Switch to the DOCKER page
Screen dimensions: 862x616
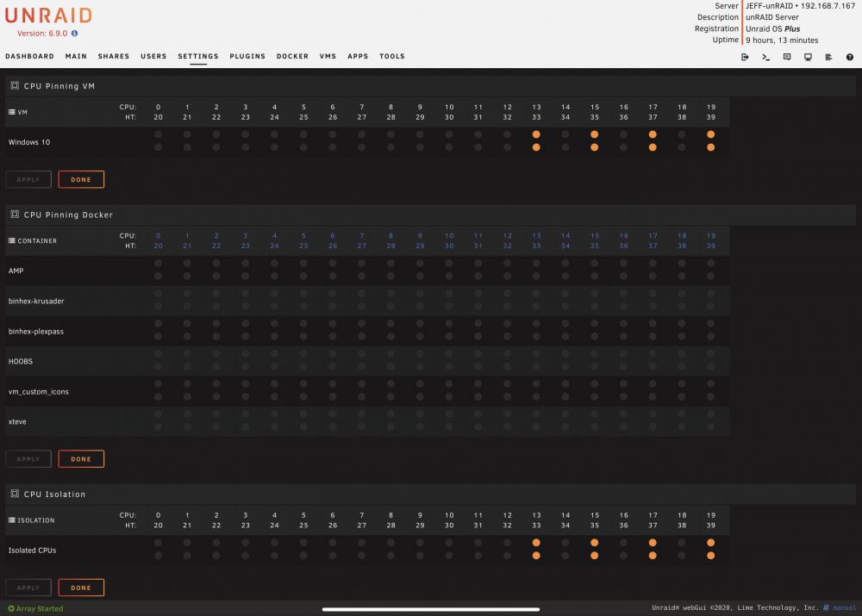pos(292,56)
